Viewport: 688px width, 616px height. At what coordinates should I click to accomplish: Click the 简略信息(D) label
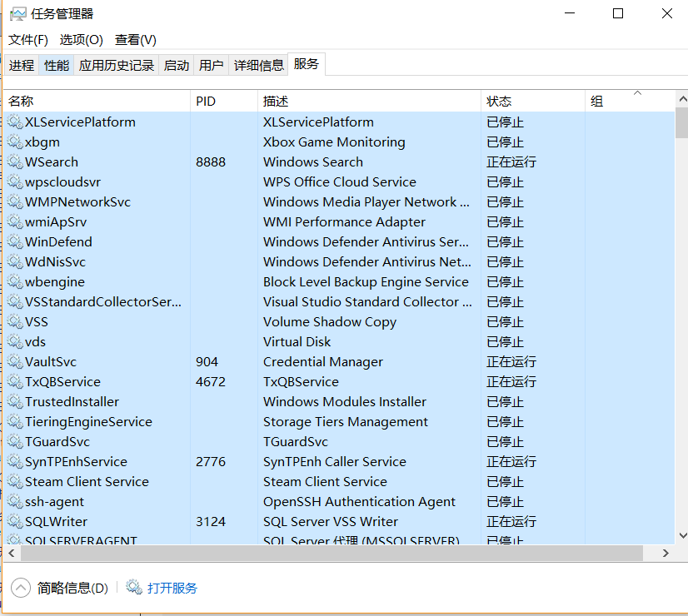[72, 588]
